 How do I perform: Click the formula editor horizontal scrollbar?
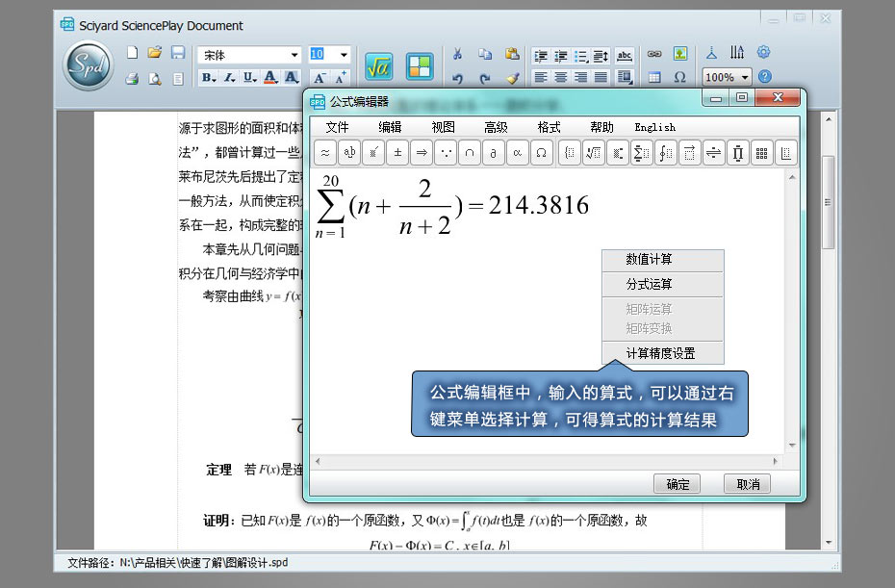547,461
